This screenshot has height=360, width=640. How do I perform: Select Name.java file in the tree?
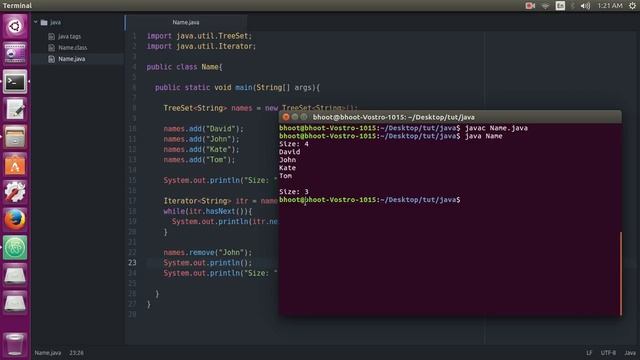tap(71, 59)
